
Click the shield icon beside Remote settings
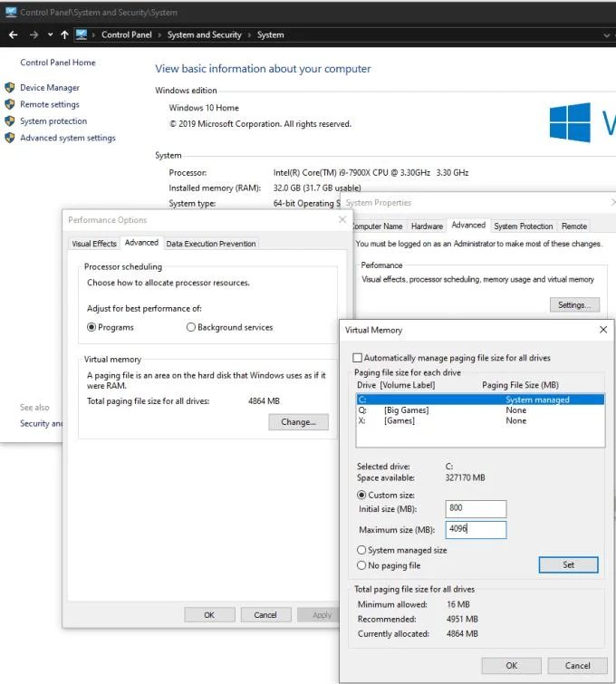click(x=10, y=104)
